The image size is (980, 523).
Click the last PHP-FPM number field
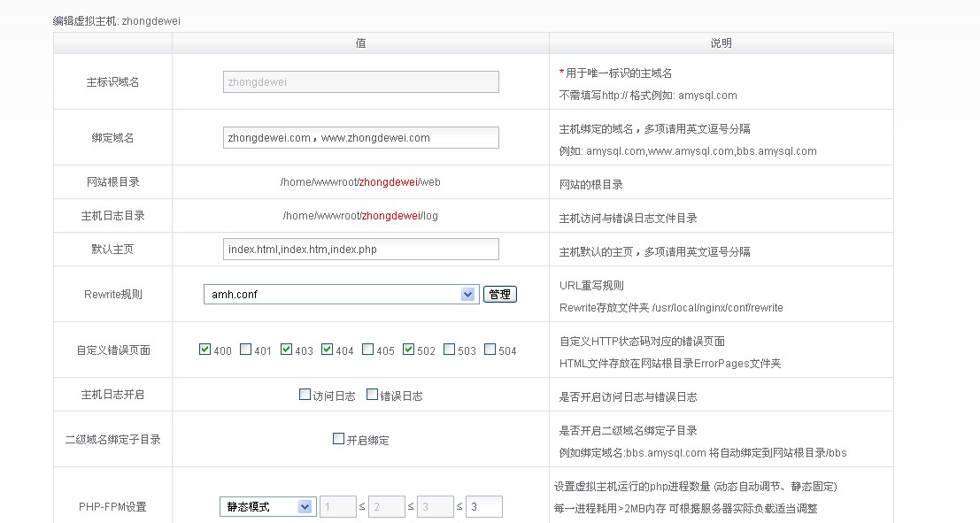tap(483, 507)
